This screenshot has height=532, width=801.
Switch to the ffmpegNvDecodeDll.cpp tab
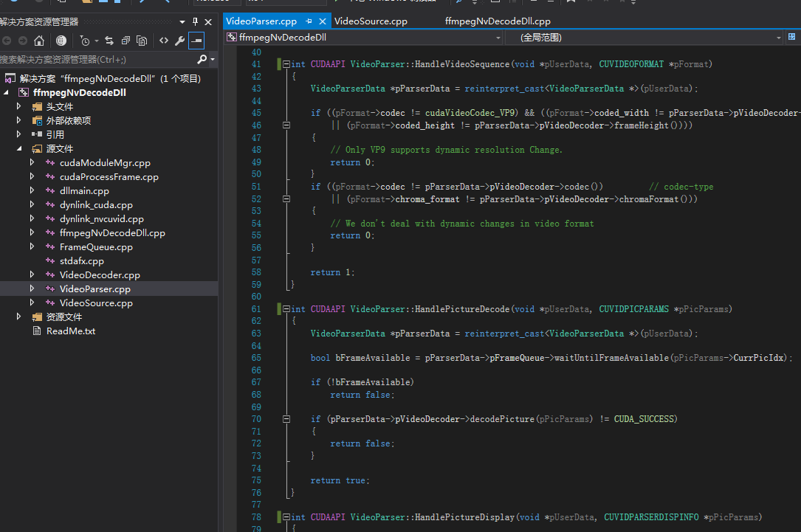(498, 21)
